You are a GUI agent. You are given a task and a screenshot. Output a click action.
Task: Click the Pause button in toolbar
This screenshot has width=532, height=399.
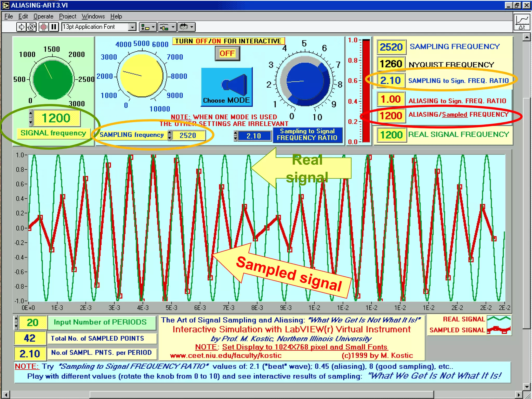tap(54, 27)
